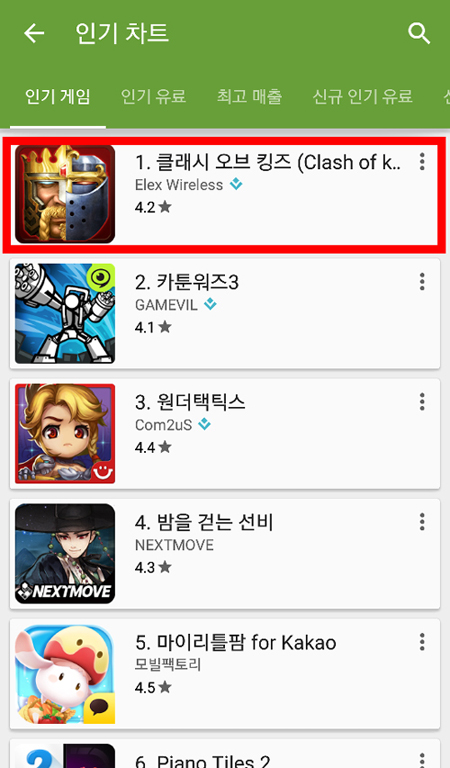Open the 2. 카툰워즈3 title link
Viewport: 450px width, 768px height.
(187, 282)
